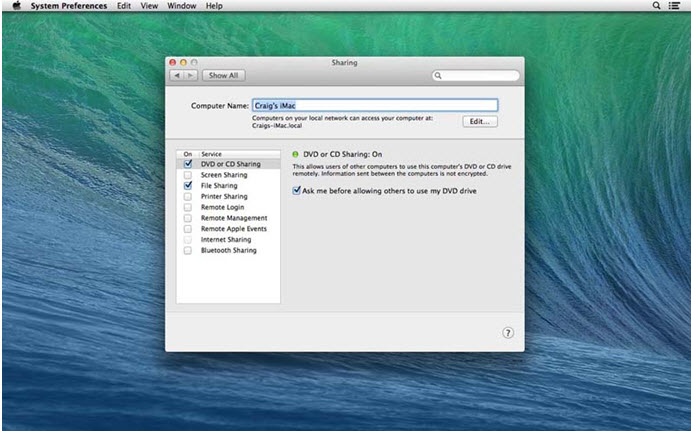Image resolution: width=691 pixels, height=431 pixels.
Task: Select Bluetooth Sharing in the service list
Action: 228,250
